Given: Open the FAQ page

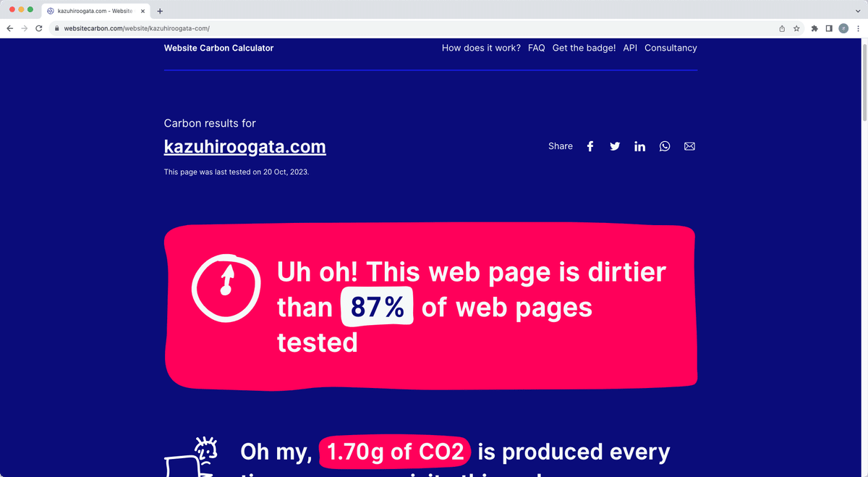Looking at the screenshot, I should 537,48.
